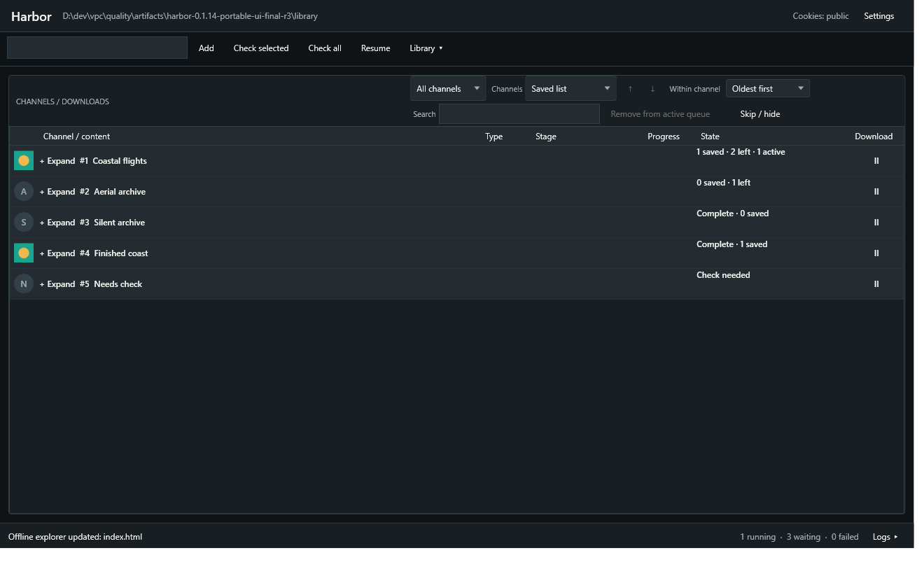924x574 pixels.
Task: Expand the Coastal flights channel row
Action: [x=57, y=161]
